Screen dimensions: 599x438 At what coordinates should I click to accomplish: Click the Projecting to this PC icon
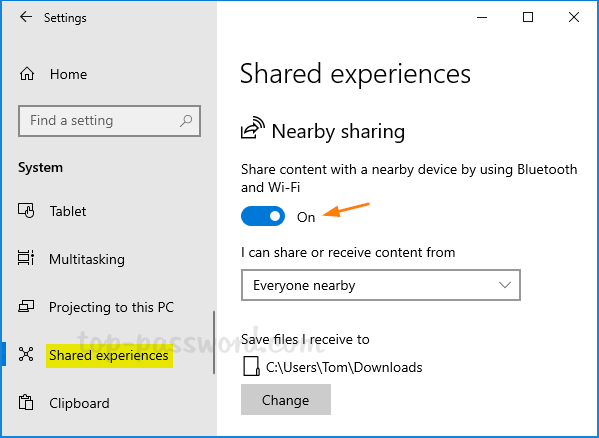tap(26, 306)
